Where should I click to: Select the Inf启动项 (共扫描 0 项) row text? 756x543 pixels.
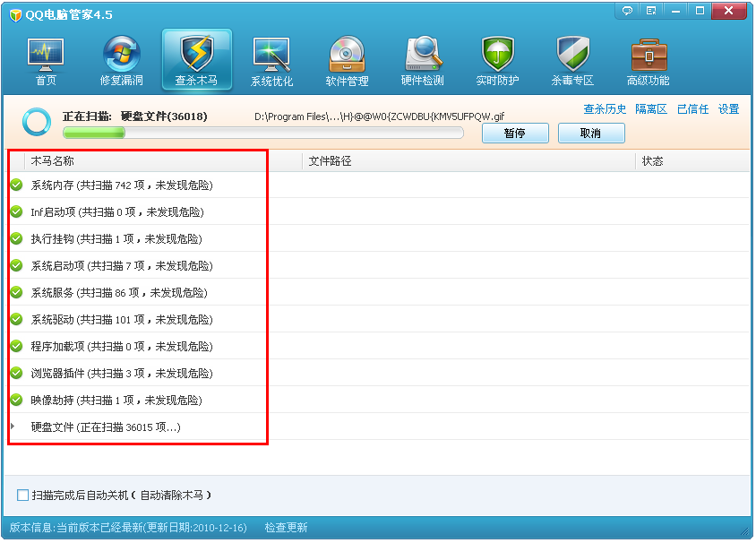[x=117, y=212]
